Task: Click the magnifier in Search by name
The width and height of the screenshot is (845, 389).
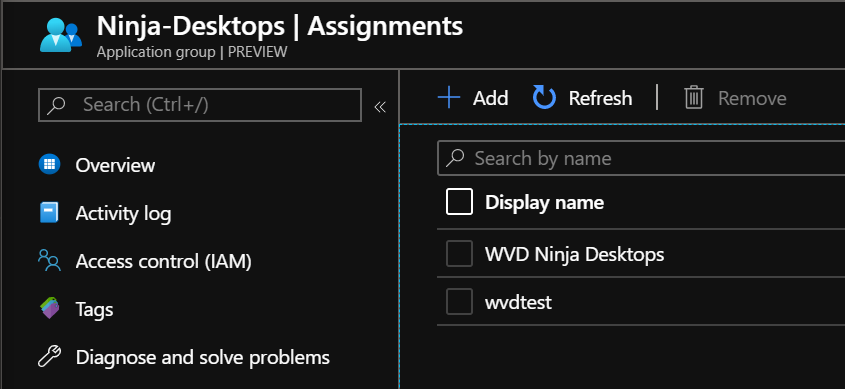Action: [455, 158]
